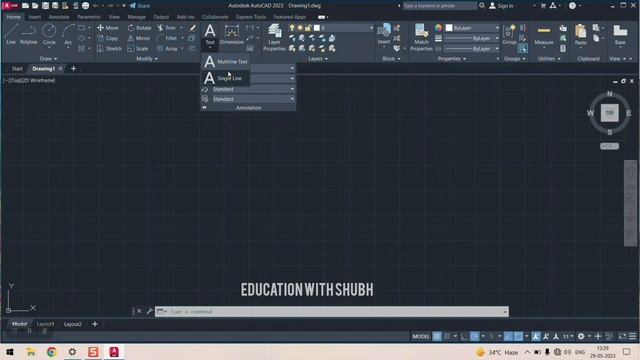
Task: Open the Parametric ribbon tab
Action: coord(89,17)
